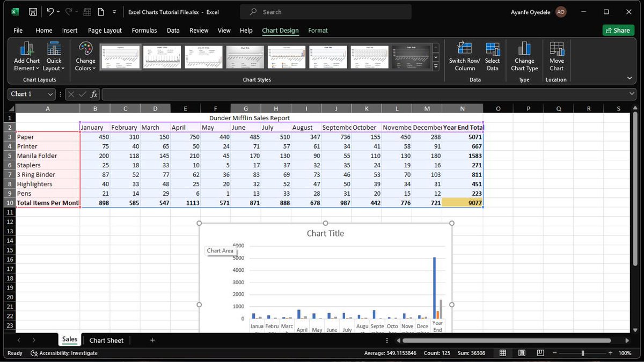Image resolution: width=644 pixels, height=362 pixels.
Task: Switch to the Chart Sheet tab
Action: [106, 340]
